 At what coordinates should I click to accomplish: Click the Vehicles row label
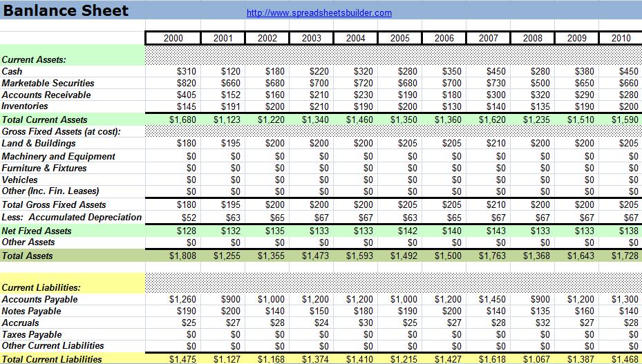pos(19,180)
